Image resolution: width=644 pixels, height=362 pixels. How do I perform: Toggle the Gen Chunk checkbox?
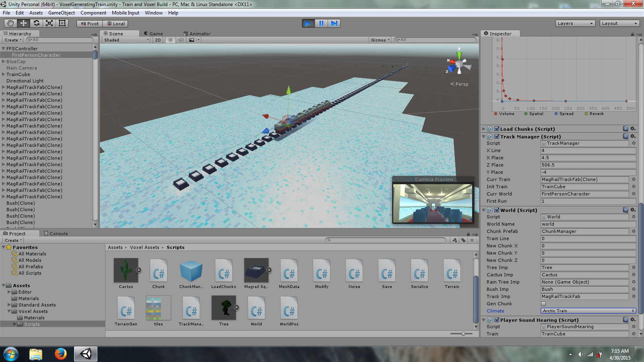(x=543, y=304)
